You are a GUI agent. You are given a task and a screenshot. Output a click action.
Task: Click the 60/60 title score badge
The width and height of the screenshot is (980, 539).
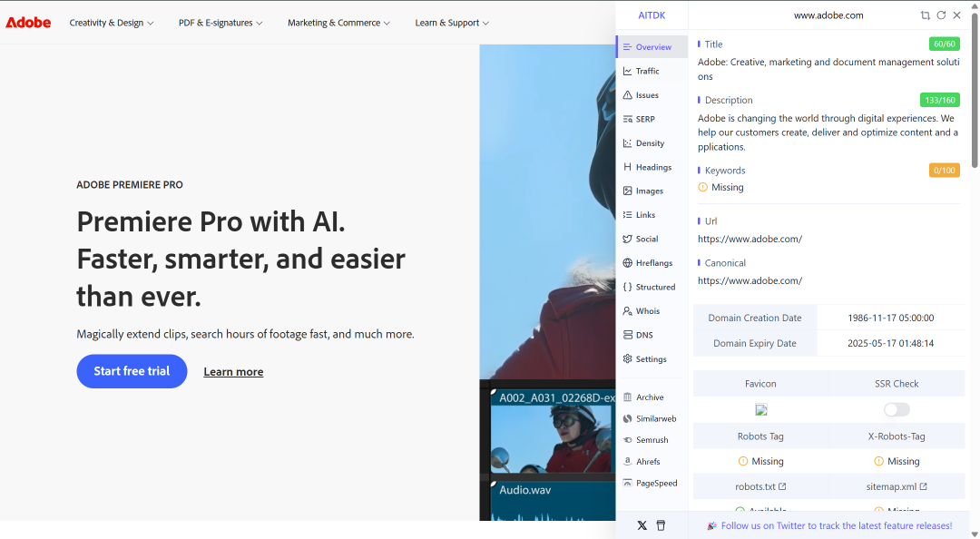click(x=945, y=44)
